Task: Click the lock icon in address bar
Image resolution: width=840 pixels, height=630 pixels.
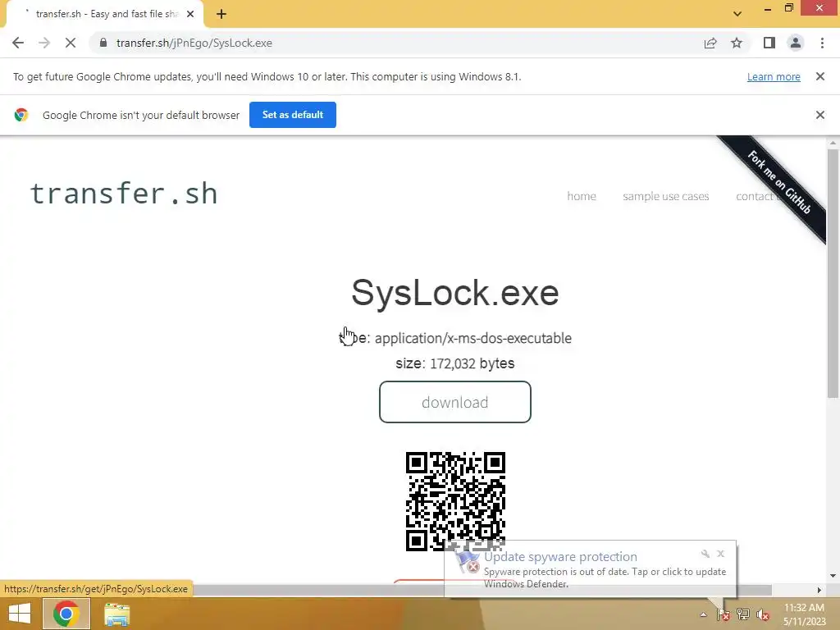Action: (103, 43)
